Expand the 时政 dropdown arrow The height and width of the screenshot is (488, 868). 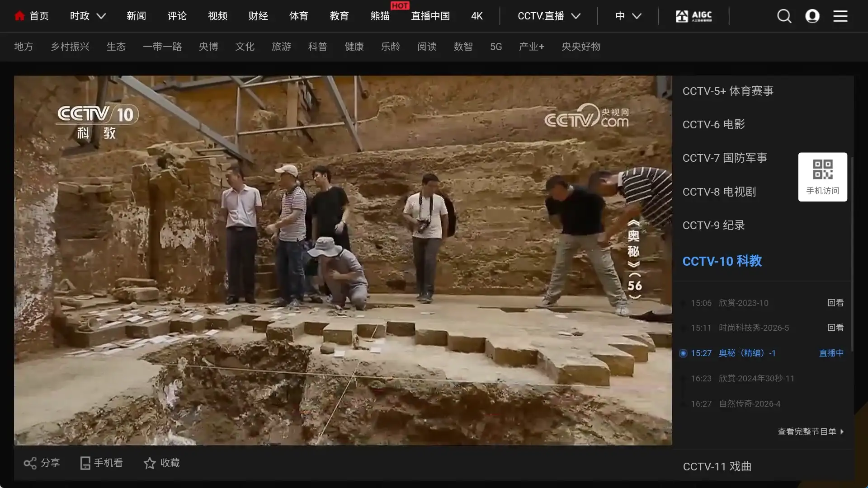(x=101, y=16)
